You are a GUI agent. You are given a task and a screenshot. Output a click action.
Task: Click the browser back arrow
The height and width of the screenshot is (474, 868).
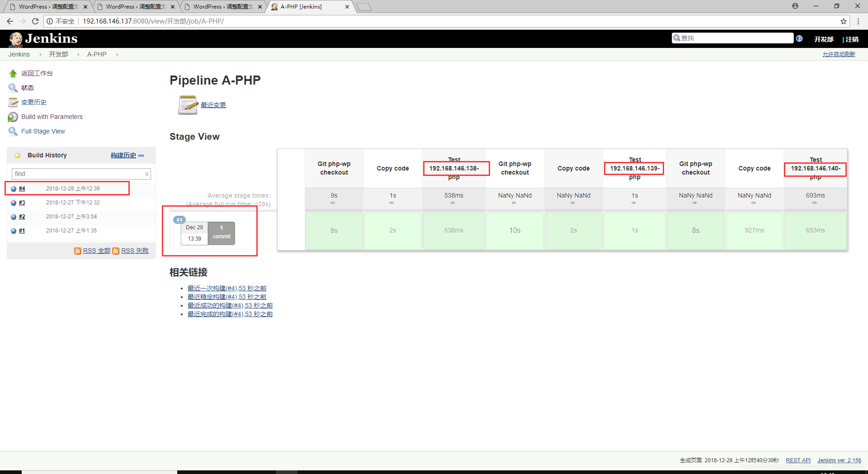point(10,21)
